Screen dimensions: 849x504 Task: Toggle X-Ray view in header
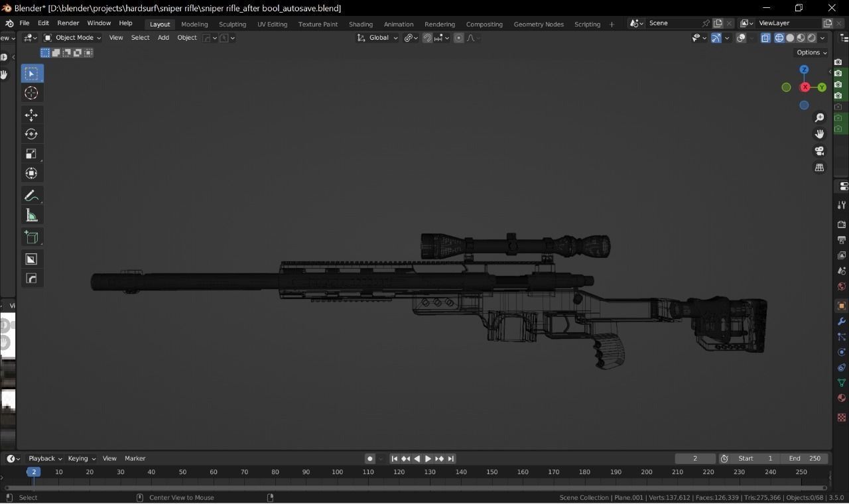coord(765,38)
